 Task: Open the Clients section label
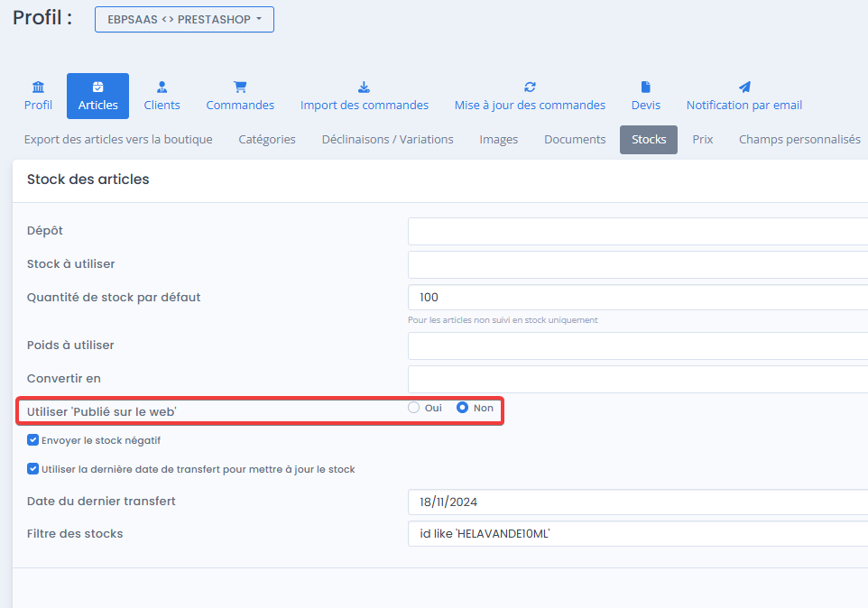pos(162,106)
